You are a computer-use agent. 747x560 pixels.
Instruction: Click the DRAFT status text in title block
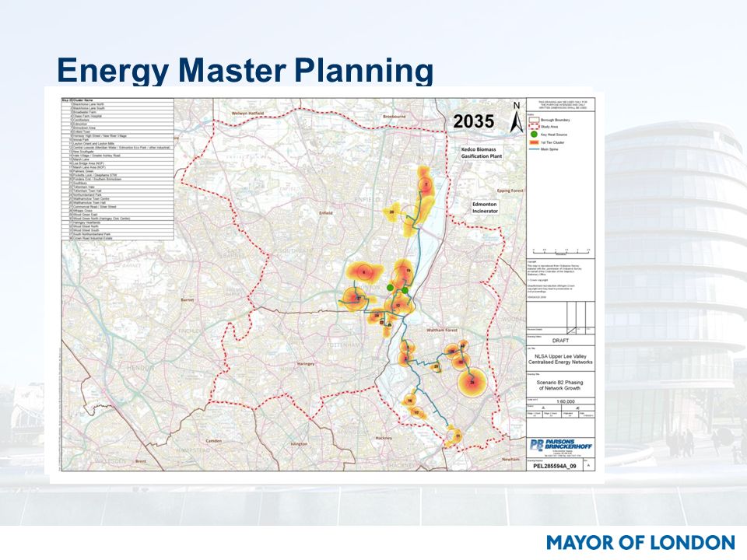point(560,341)
